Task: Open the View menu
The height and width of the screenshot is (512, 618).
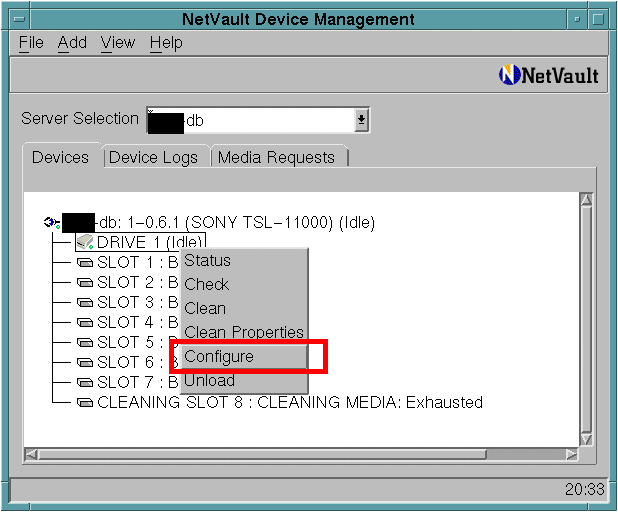Action: 118,43
